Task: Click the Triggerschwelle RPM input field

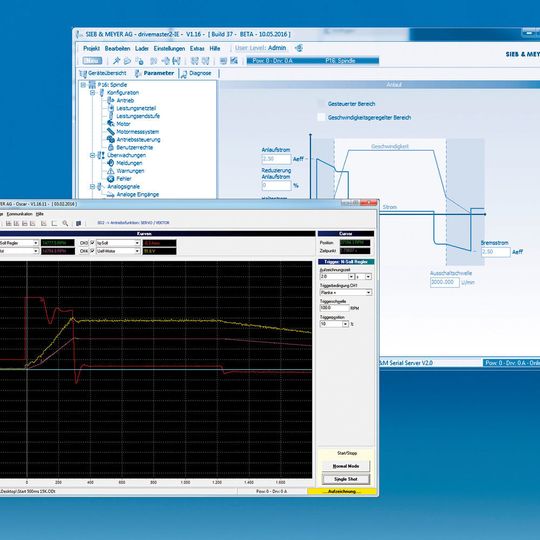Action: [x=334, y=308]
